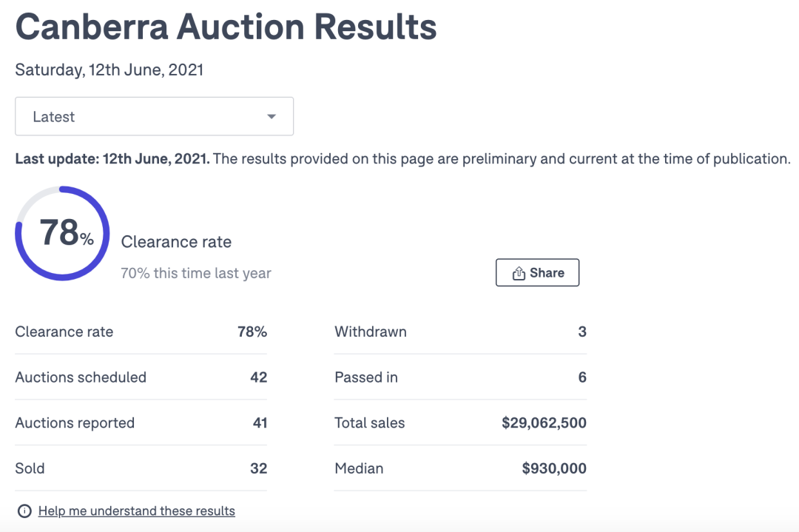Click the Auctions reported value 41

pos(259,423)
